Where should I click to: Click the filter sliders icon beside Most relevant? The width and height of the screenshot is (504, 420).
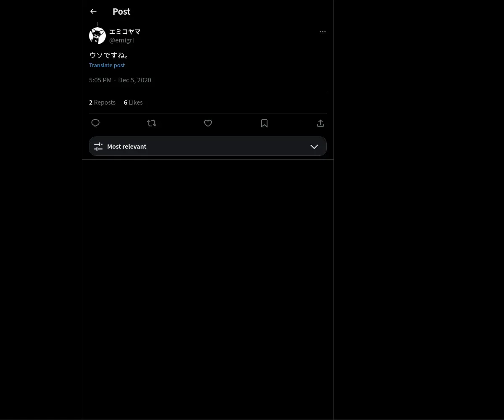point(98,146)
